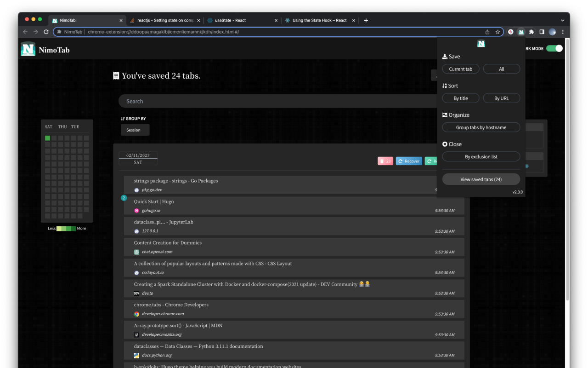Click the NimoTab extension icon in Chrome toolbar

pyautogui.click(x=521, y=32)
